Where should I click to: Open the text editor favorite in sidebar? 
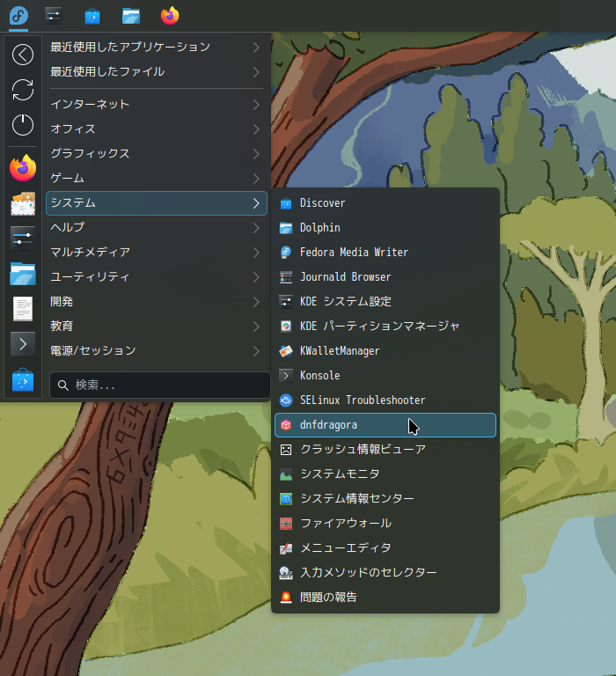tap(23, 309)
